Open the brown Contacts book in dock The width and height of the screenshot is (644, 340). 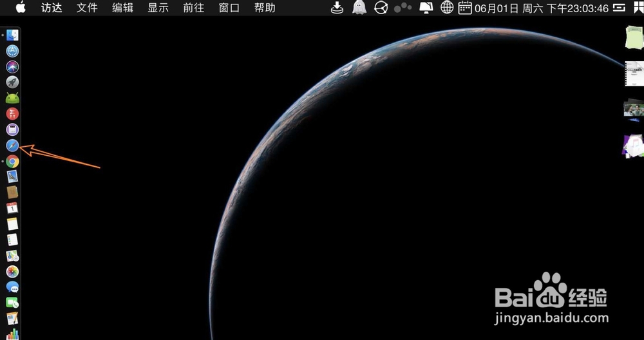(12, 192)
